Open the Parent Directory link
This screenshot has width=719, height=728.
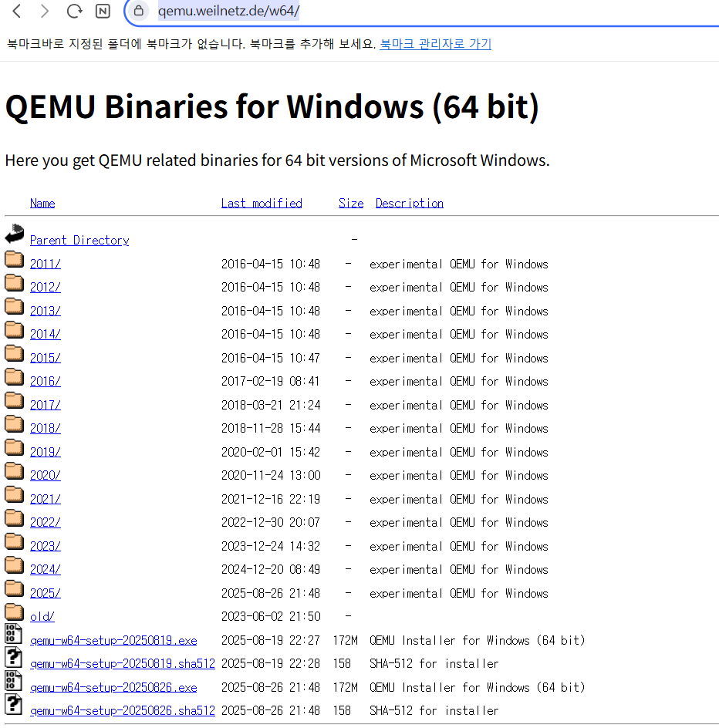point(79,240)
